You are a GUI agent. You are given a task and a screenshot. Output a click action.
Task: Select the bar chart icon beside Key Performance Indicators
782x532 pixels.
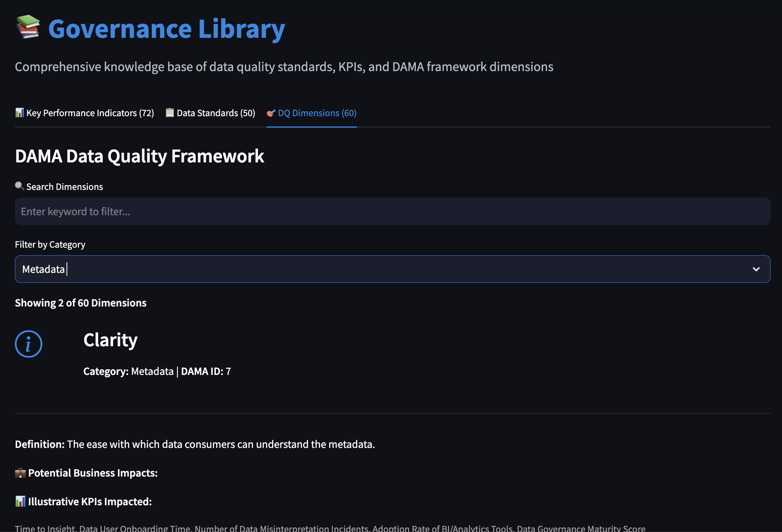(x=19, y=113)
